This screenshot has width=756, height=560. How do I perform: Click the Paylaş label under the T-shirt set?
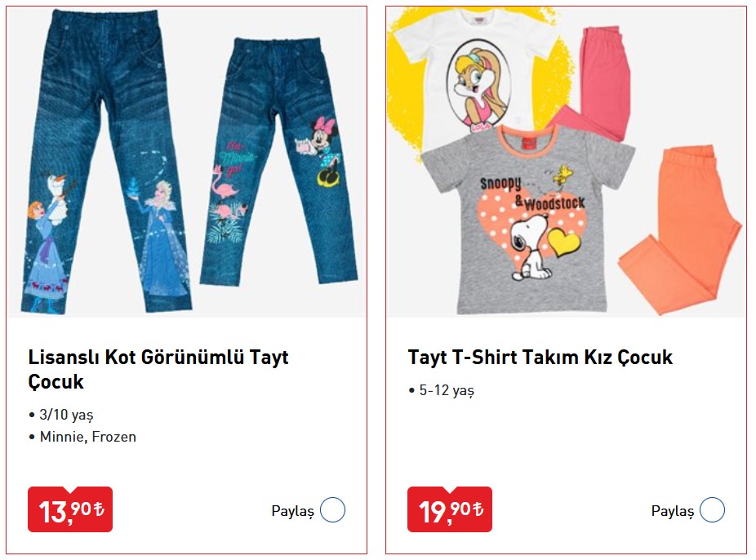click(x=672, y=511)
